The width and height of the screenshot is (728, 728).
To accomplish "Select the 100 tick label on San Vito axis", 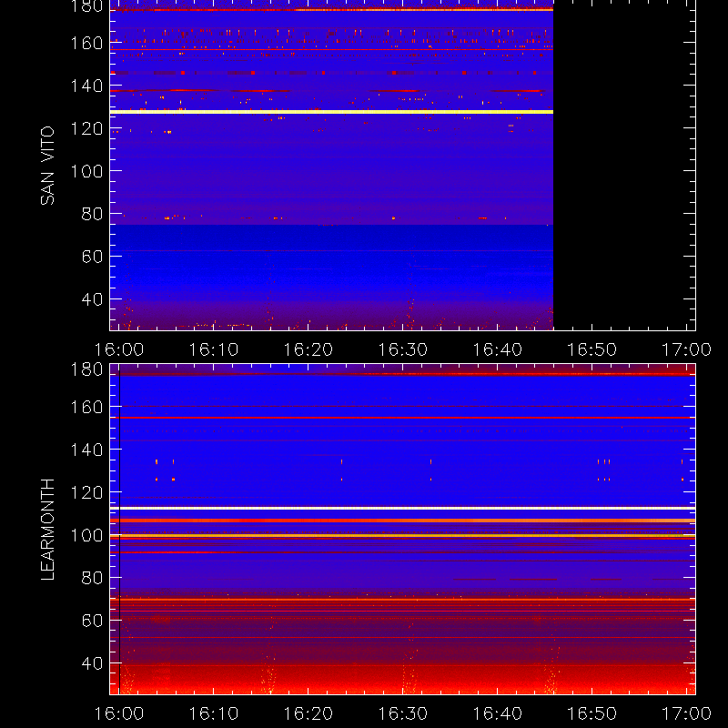I will click(x=86, y=171).
